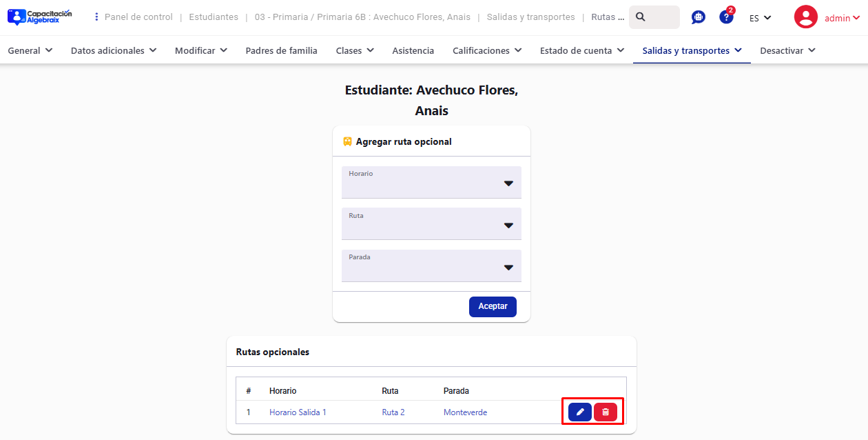Viewport: 868px width, 440px height.
Task: Click the search magnifier icon
Action: click(x=641, y=17)
